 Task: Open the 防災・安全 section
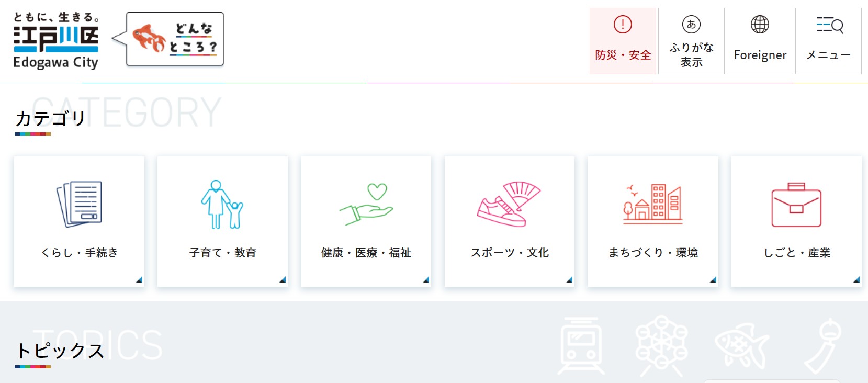[x=622, y=39]
